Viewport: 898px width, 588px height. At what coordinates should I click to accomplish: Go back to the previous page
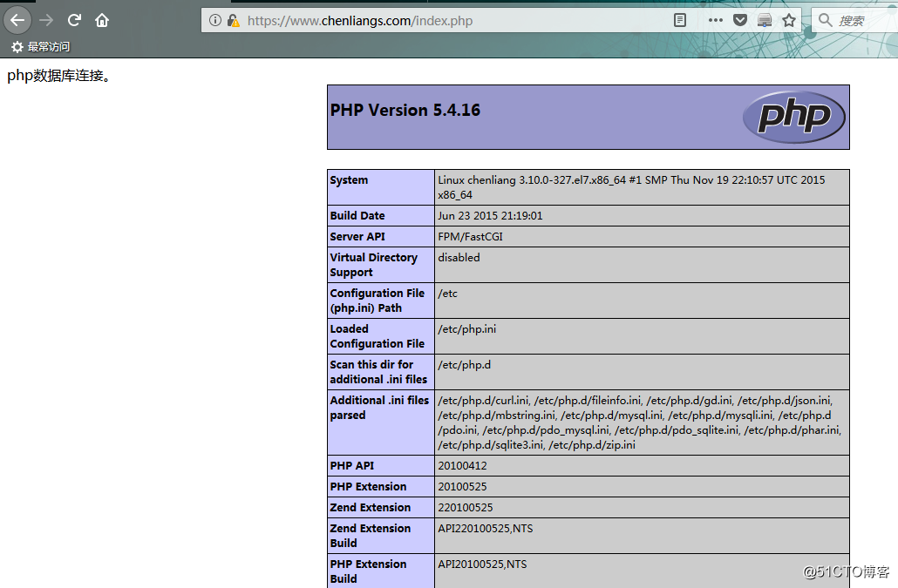(x=17, y=21)
